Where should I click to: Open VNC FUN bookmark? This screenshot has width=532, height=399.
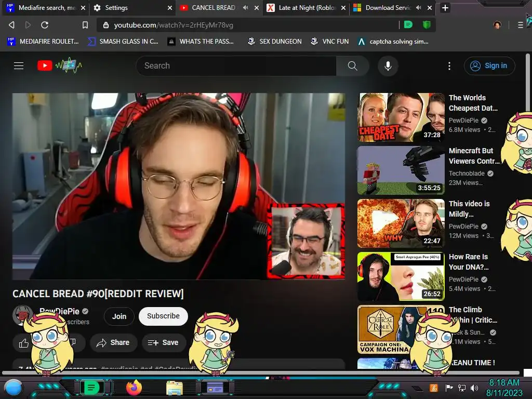(x=330, y=42)
